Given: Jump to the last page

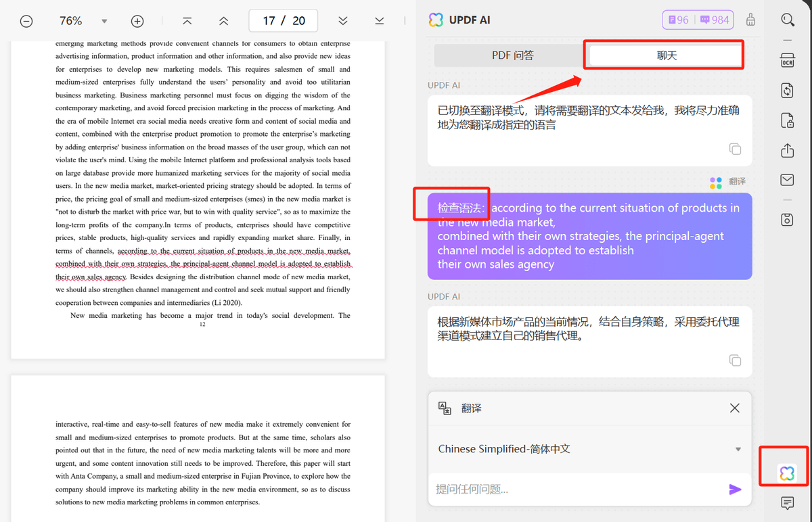Looking at the screenshot, I should (380, 21).
